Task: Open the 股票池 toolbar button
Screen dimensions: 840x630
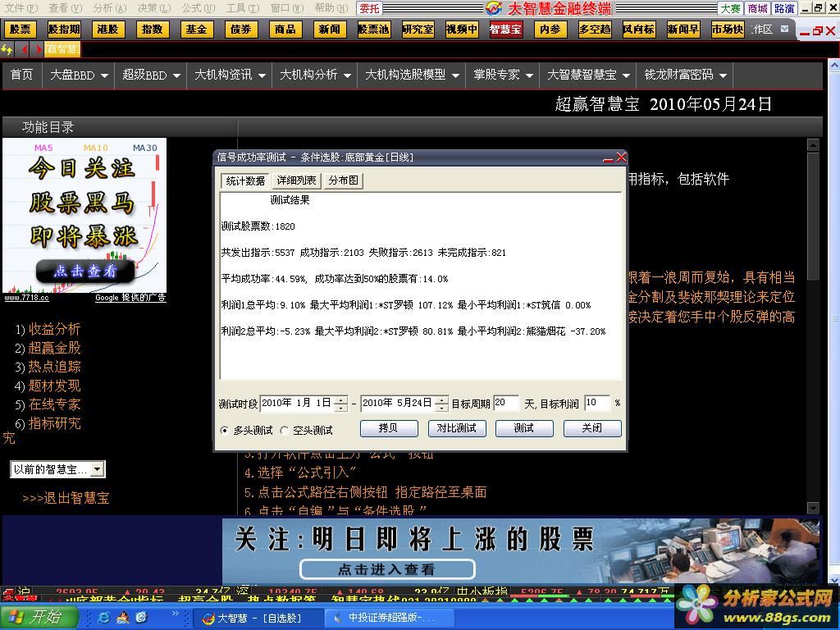Action: click(x=374, y=30)
